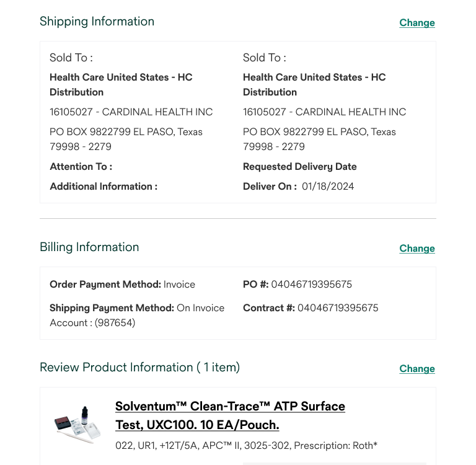Click the Billing Information heading

pos(89,247)
